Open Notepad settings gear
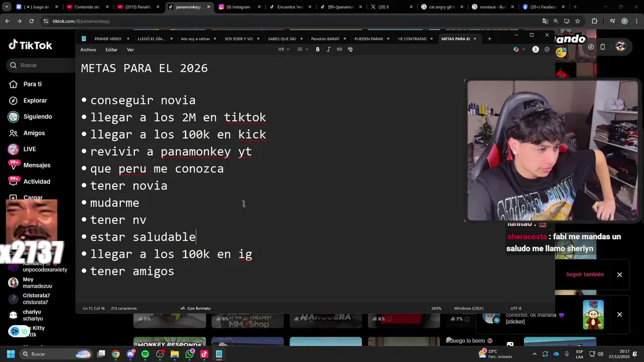 pos(547,49)
